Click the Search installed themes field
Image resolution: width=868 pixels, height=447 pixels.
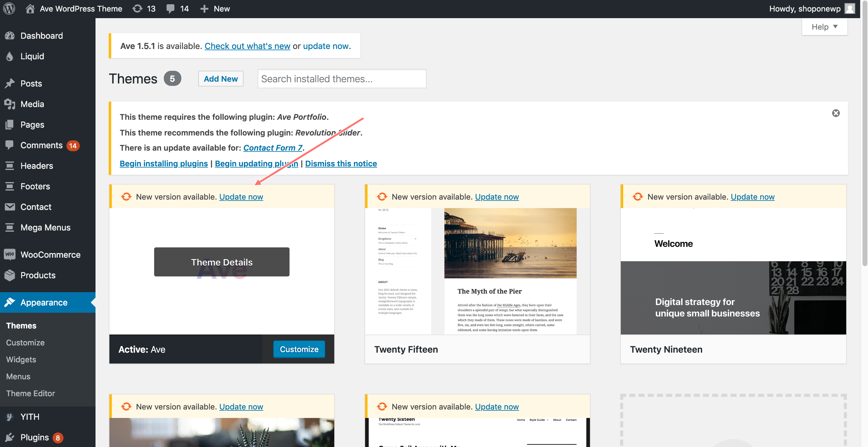[x=342, y=79]
